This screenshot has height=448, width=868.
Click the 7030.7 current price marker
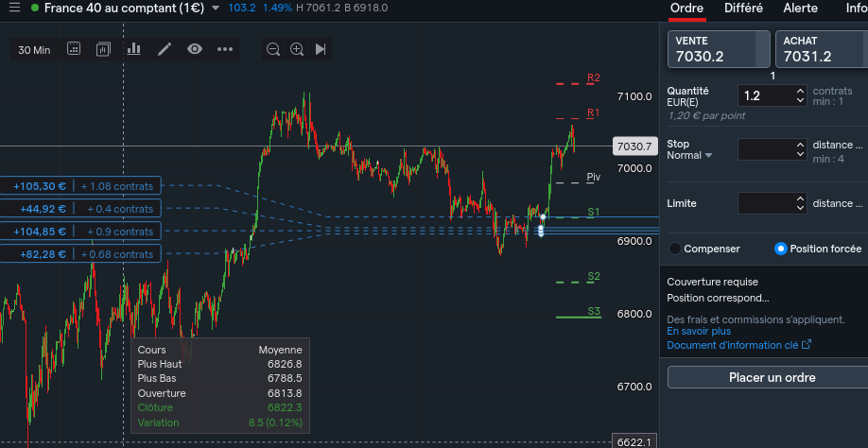coord(635,146)
